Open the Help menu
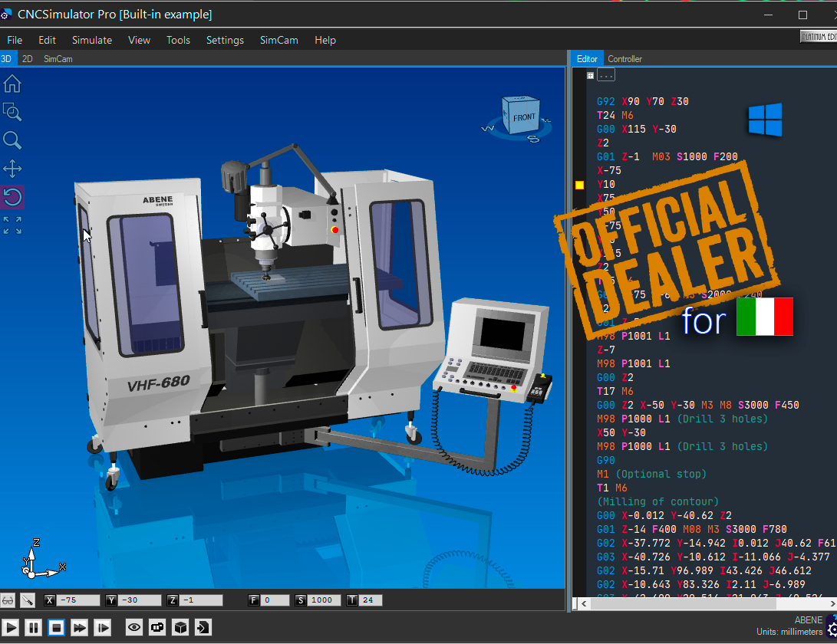 [x=325, y=40]
